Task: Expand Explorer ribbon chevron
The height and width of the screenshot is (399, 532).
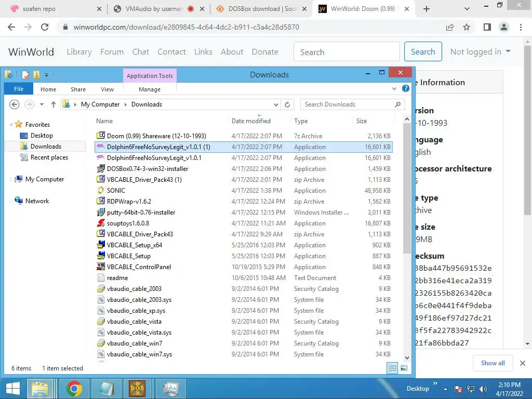Action: pos(394,89)
